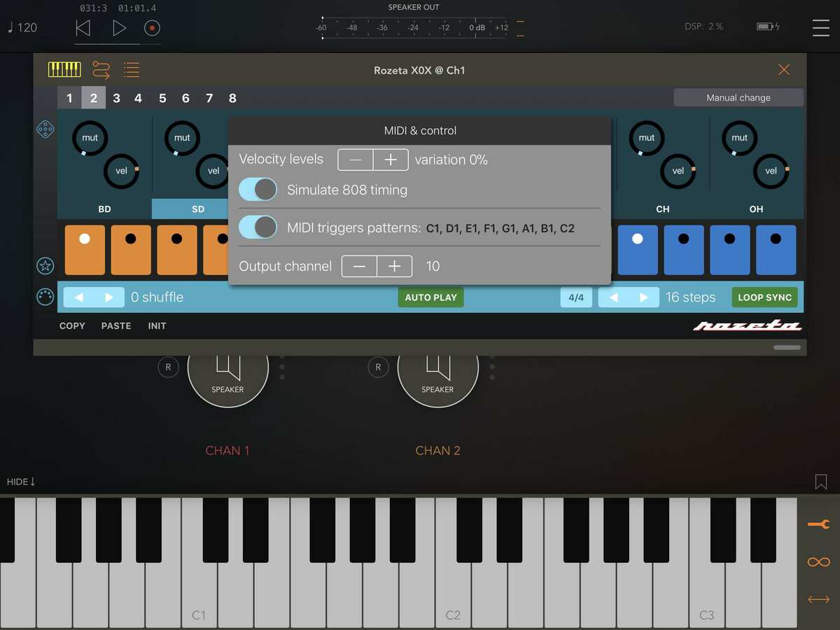
Task: Open the MIDI connector settings icon
Action: (45, 297)
